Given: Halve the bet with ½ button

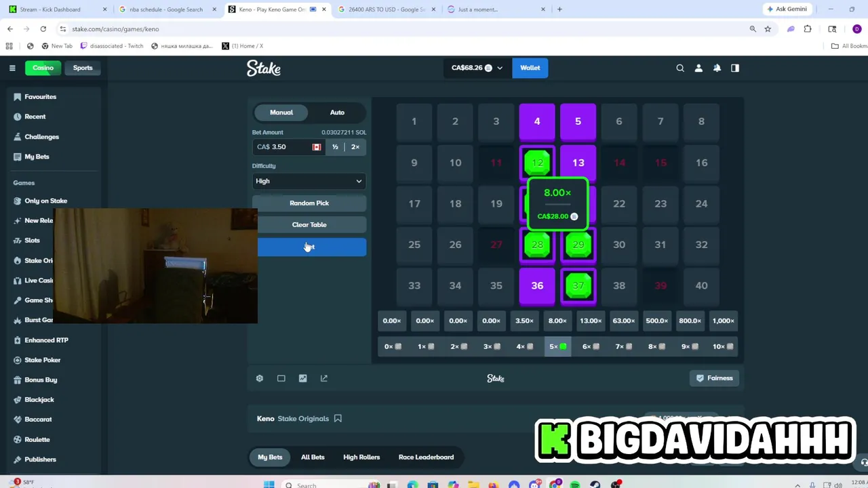Looking at the screenshot, I should (335, 147).
